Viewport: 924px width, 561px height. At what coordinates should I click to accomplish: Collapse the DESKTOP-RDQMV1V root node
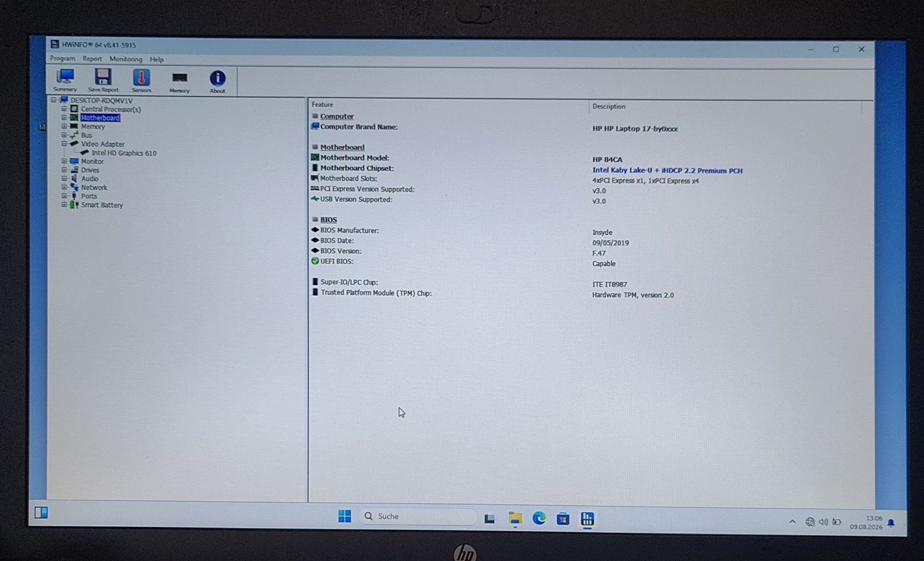(x=54, y=100)
